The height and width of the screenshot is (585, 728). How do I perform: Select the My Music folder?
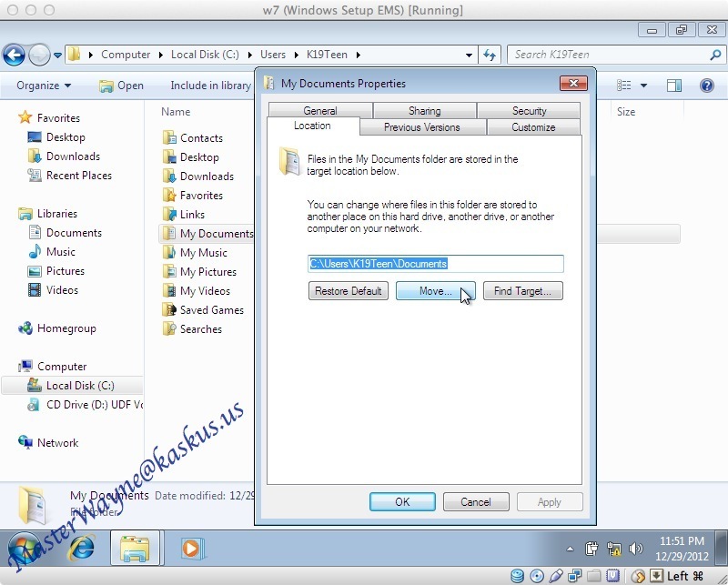195,253
